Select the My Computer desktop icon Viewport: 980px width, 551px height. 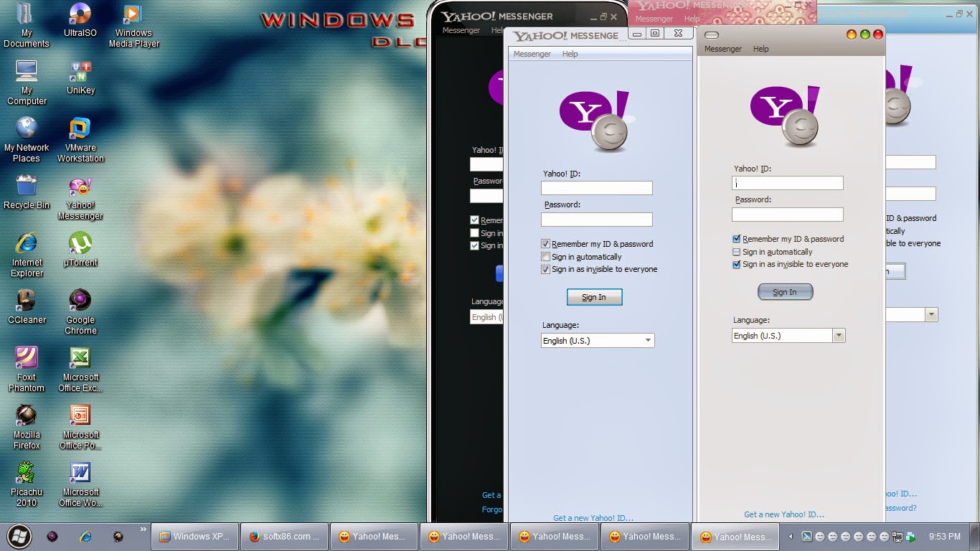[x=27, y=83]
